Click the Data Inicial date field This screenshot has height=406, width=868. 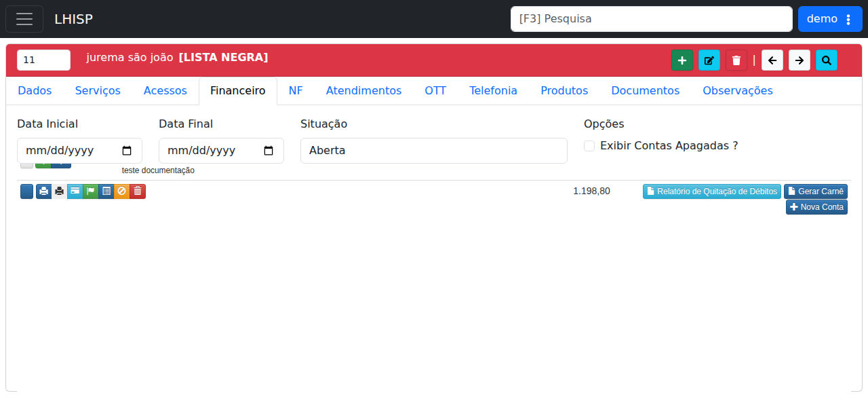pos(79,151)
